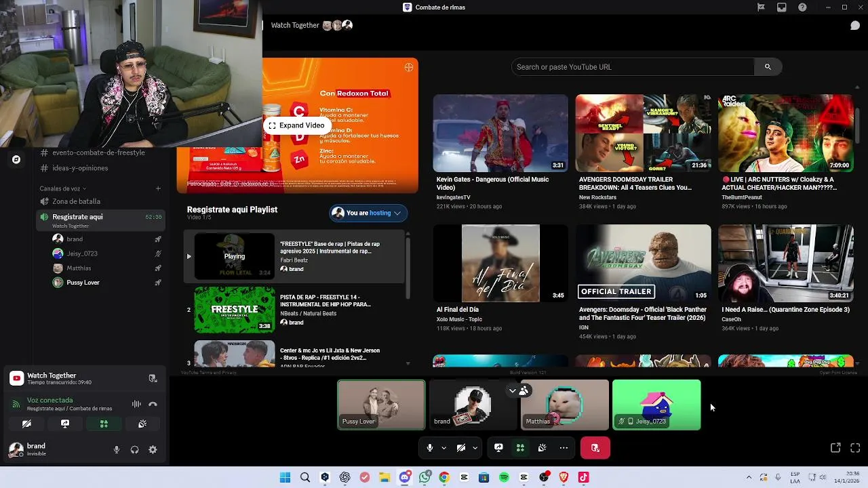
Task: Click the playlist scrollbar
Action: pos(408,268)
